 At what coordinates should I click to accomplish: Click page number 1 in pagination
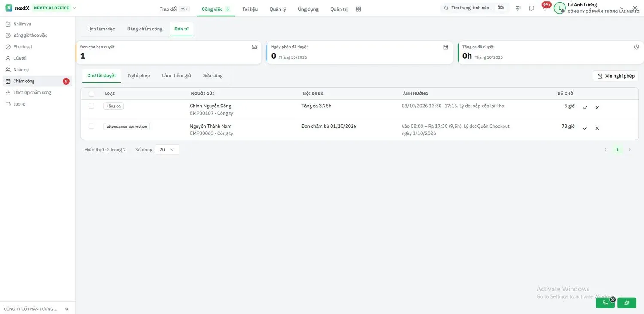(x=617, y=150)
